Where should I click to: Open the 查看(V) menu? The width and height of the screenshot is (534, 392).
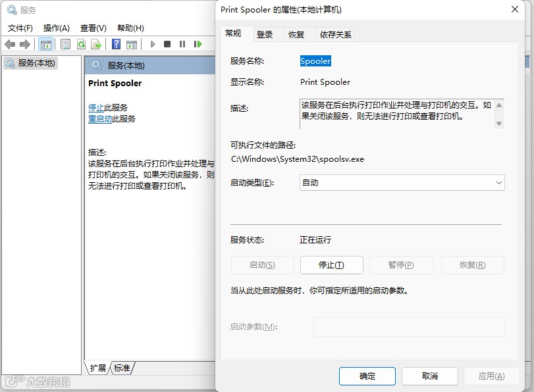(x=93, y=28)
